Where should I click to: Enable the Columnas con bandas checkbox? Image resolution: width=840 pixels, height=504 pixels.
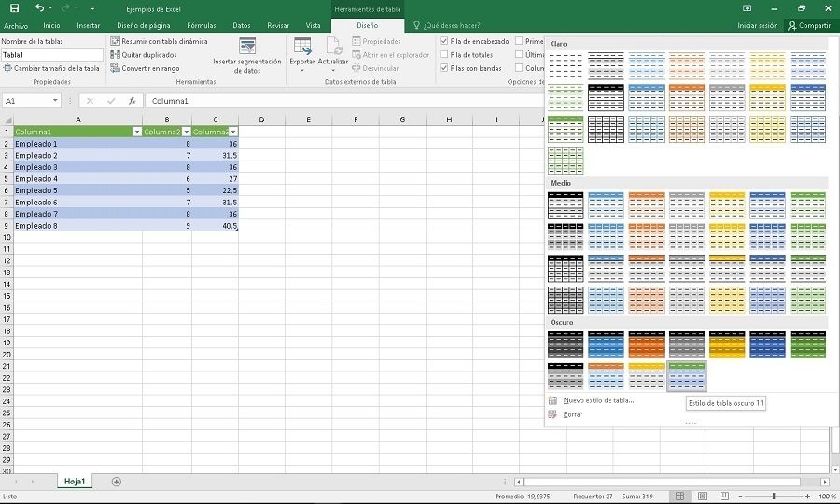point(519,68)
